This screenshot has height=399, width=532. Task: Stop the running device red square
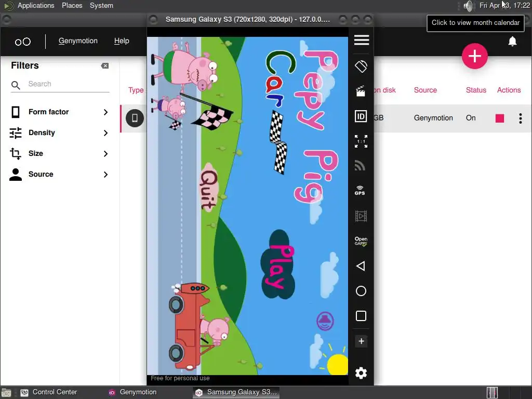click(x=500, y=118)
